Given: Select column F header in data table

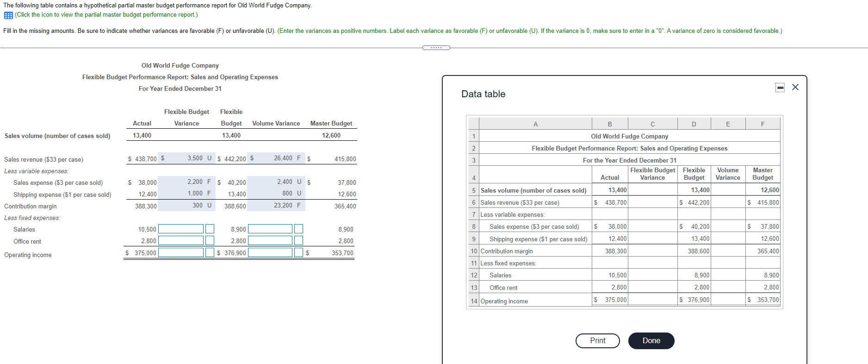Looking at the screenshot, I should pos(763,124).
